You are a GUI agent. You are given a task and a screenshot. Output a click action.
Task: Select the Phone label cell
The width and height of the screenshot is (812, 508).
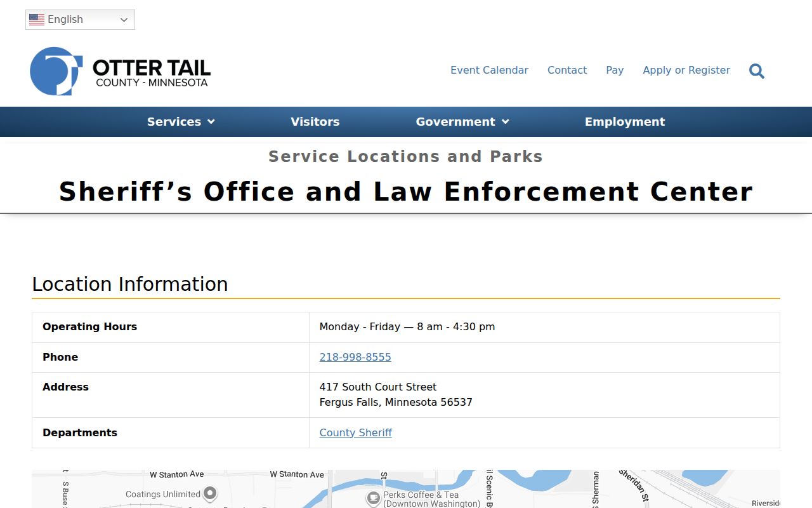pos(171,358)
